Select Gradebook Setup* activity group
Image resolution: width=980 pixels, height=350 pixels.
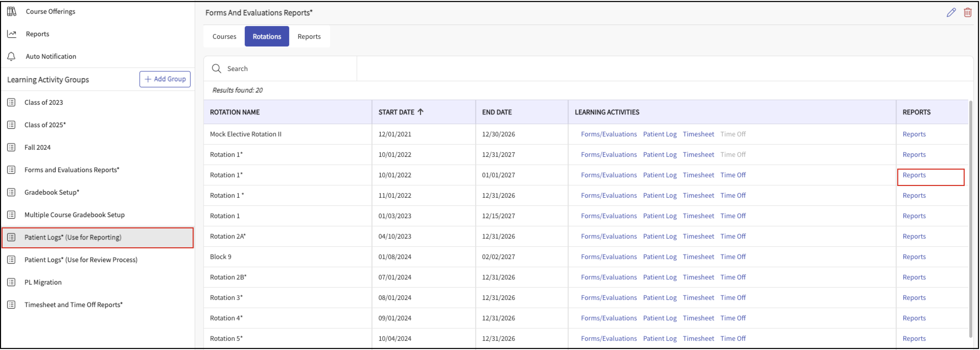pos(52,192)
